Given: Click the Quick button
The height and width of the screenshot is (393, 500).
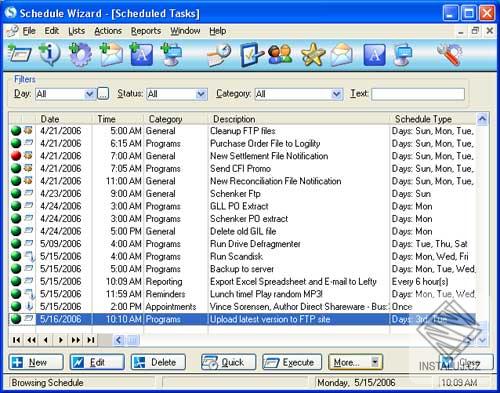Looking at the screenshot, I should 228,362.
